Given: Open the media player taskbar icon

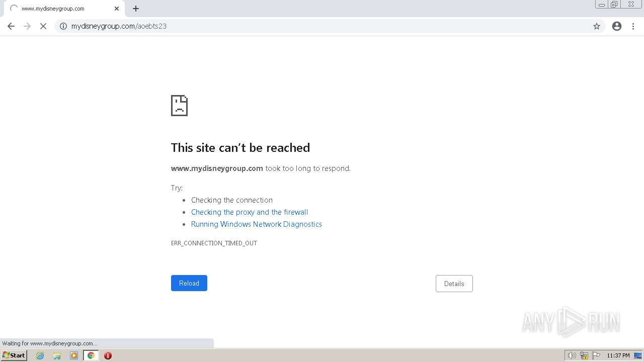Looking at the screenshot, I should 74,355.
